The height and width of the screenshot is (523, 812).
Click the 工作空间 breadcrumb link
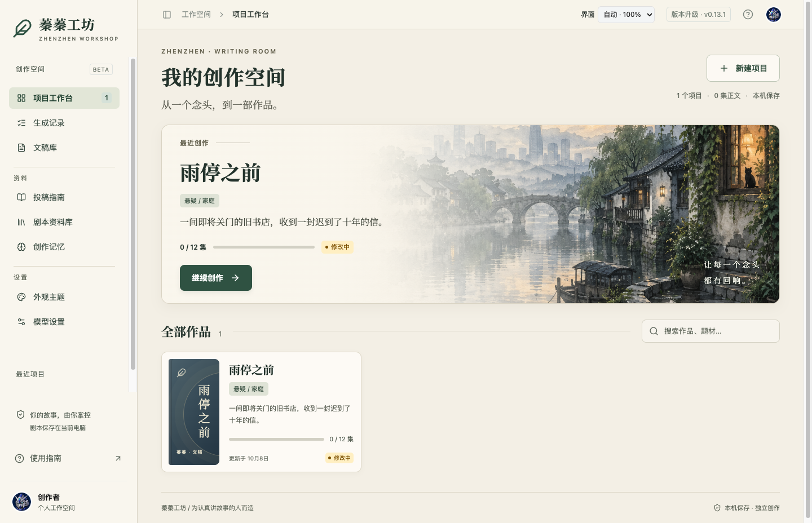(x=196, y=15)
